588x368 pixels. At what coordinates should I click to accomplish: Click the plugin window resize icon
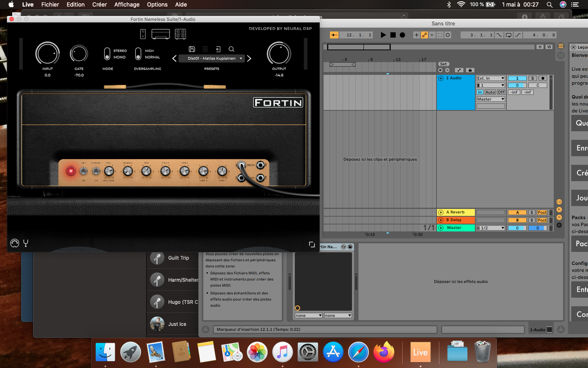coord(312,245)
